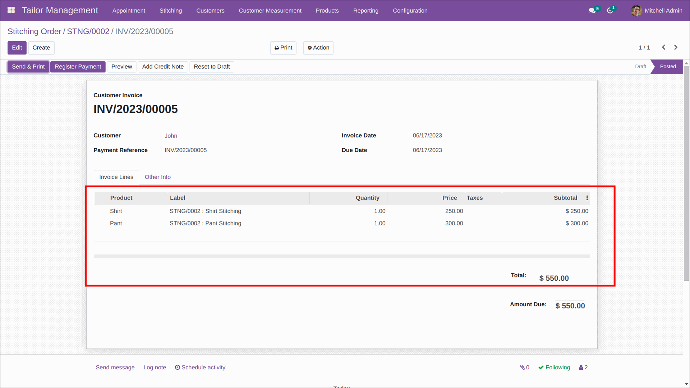Go to next record arrow
690x388 pixels.
point(676,48)
